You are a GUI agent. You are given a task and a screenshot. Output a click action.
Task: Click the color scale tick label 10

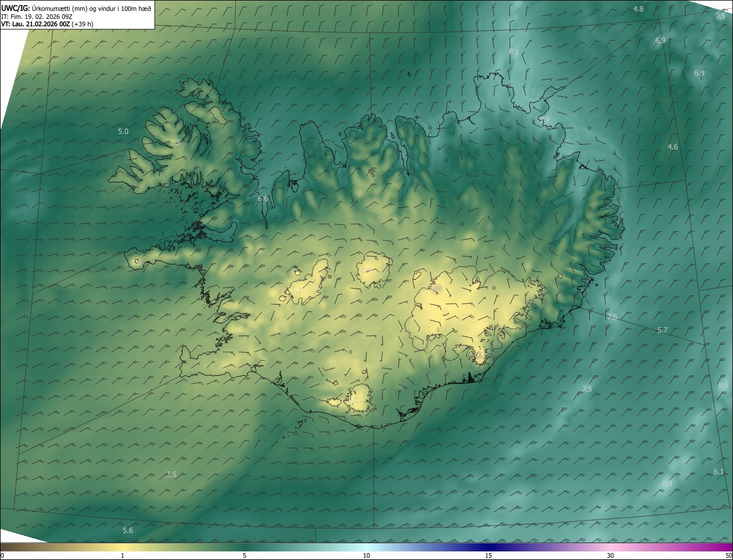pos(366,555)
